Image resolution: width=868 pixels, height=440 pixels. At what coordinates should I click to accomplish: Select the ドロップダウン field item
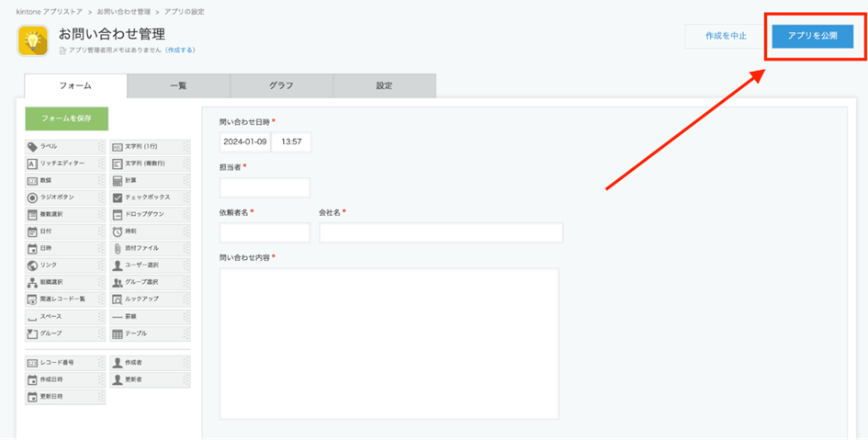[x=149, y=214]
